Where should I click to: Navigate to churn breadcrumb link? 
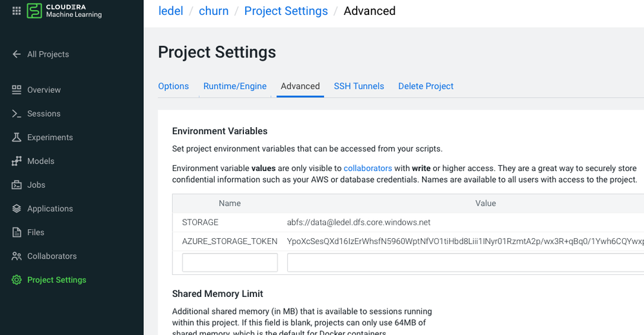214,11
